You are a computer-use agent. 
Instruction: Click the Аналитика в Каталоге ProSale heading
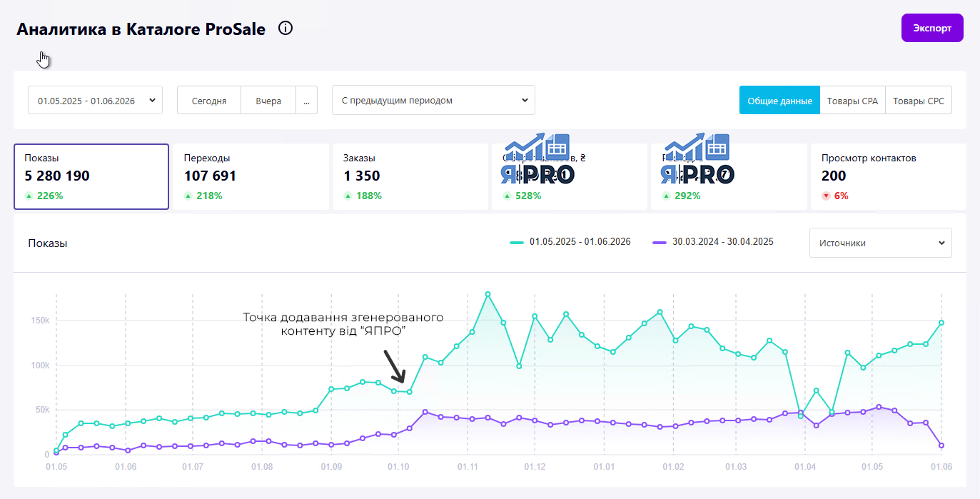tap(141, 29)
